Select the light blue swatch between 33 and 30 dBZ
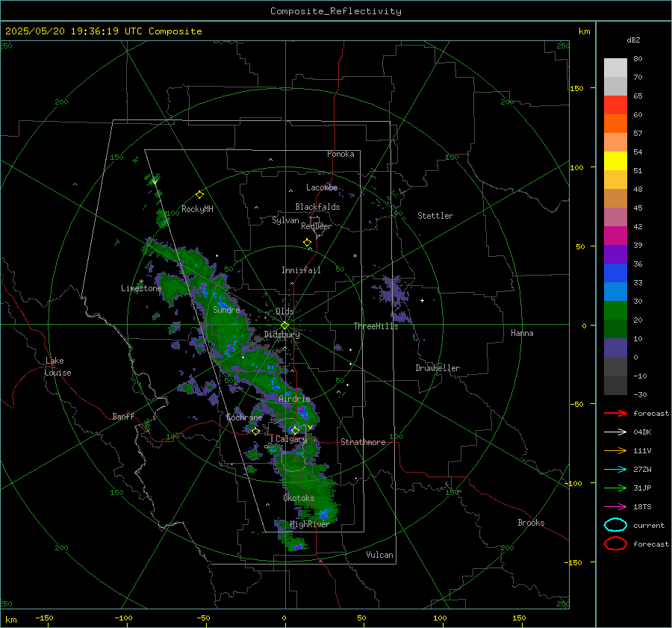672x628 pixels. click(615, 291)
